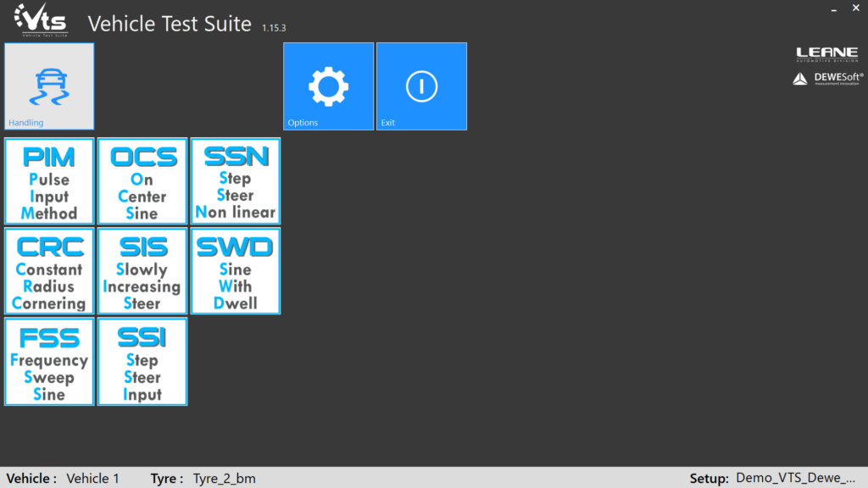Click the Vehicle Test Suite title text

point(170,24)
